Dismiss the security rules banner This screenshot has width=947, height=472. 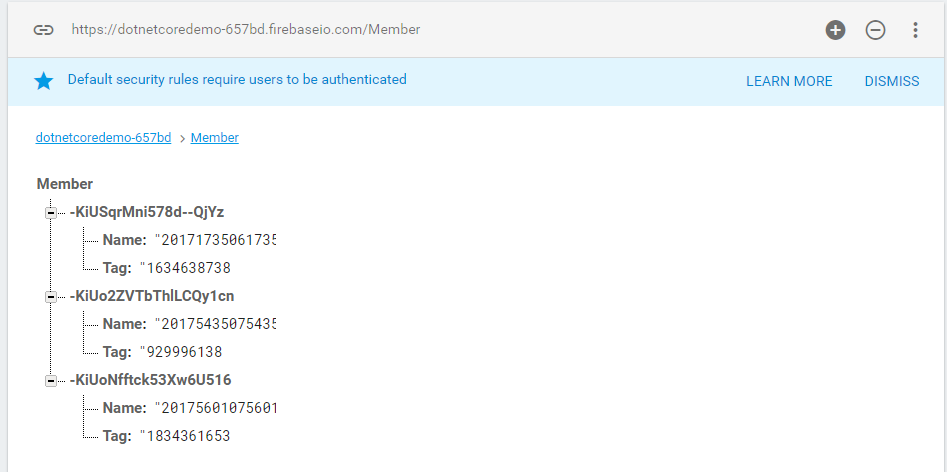click(x=891, y=81)
